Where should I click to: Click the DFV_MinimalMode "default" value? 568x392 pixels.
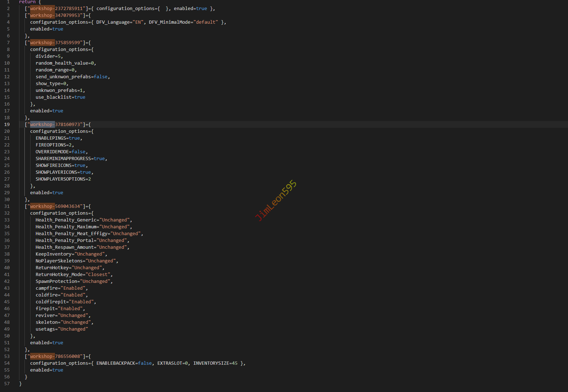click(206, 22)
